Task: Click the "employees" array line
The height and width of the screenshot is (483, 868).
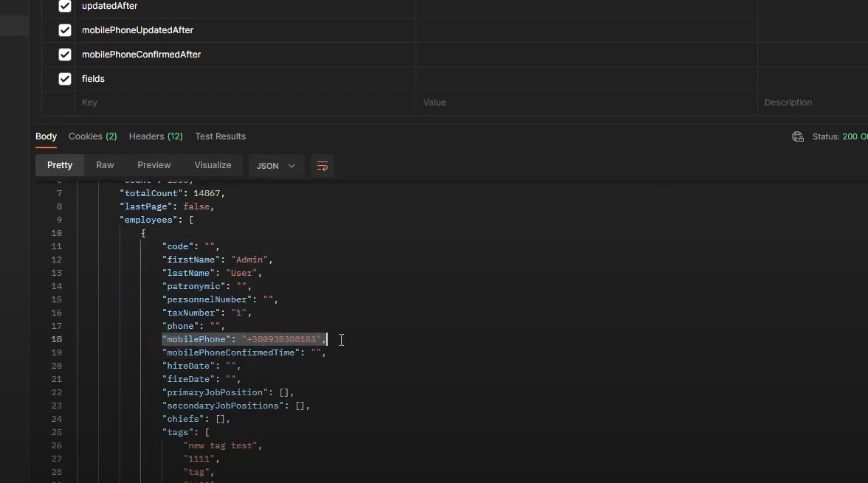Action: [156, 220]
